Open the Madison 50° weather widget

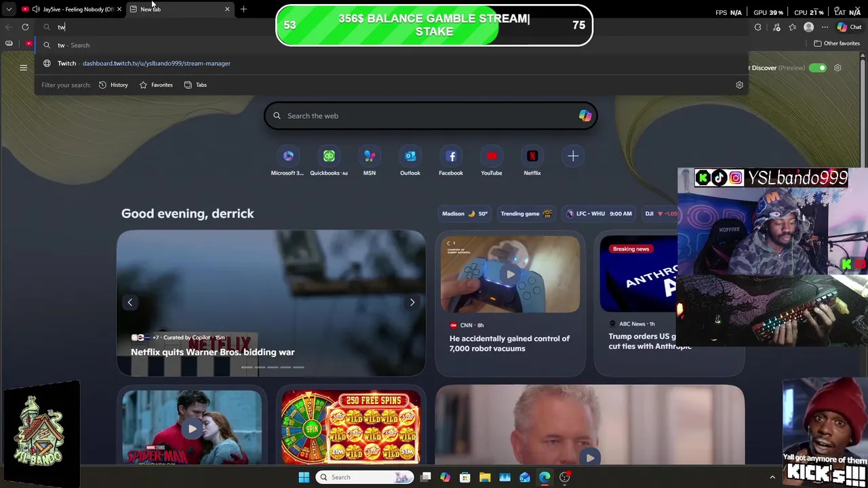[465, 213]
